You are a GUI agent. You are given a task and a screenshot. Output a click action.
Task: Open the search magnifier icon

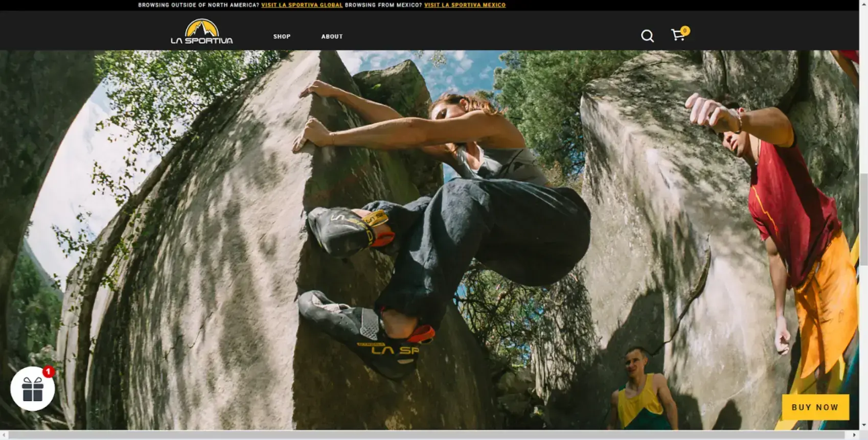coord(647,36)
